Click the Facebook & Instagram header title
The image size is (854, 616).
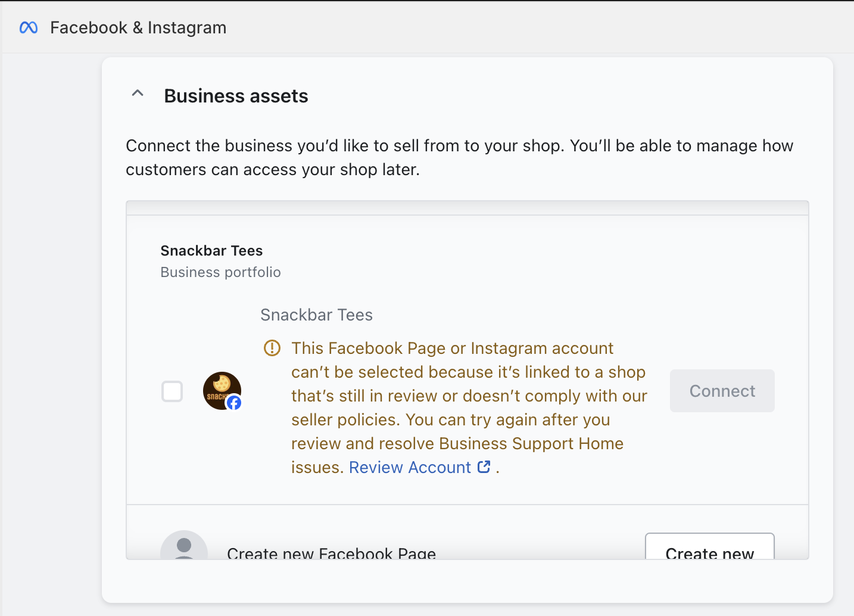[x=138, y=27]
